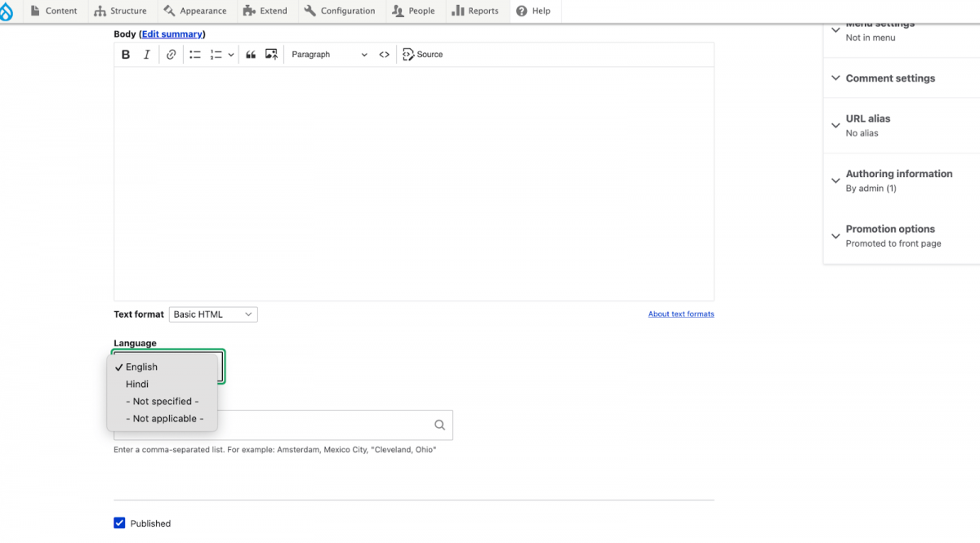Open the Extend admin menu
The image size is (980, 543).
tap(265, 11)
